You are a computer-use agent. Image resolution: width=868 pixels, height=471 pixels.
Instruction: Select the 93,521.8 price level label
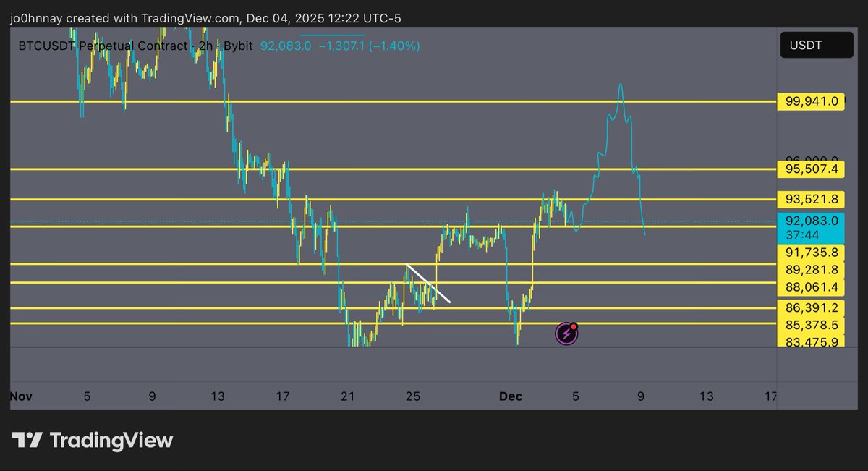(x=811, y=199)
